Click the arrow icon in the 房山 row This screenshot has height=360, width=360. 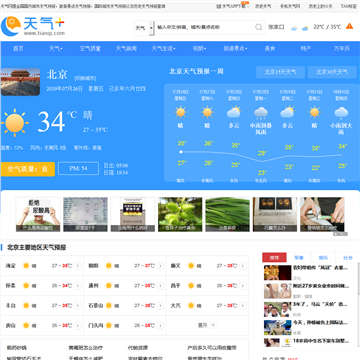tap(78, 326)
